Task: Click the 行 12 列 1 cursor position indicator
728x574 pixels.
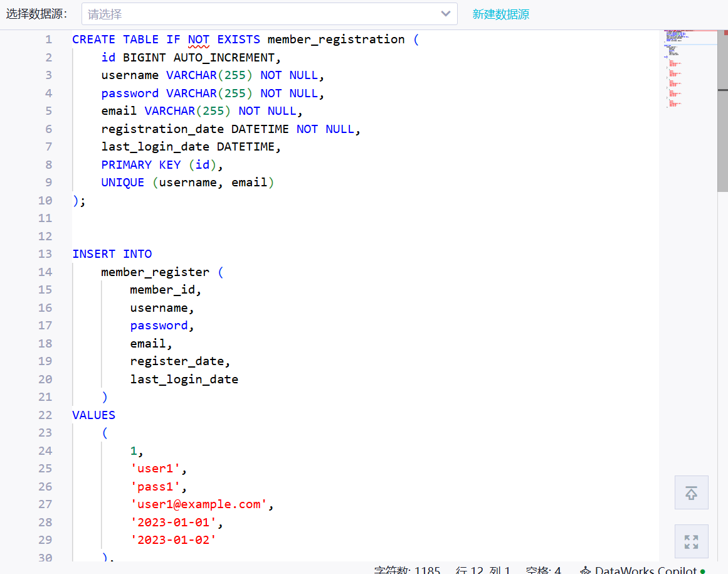Action: (483, 570)
